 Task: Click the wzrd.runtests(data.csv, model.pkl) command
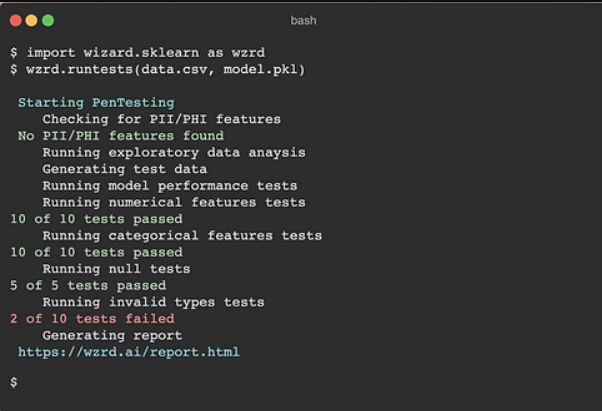(165, 69)
